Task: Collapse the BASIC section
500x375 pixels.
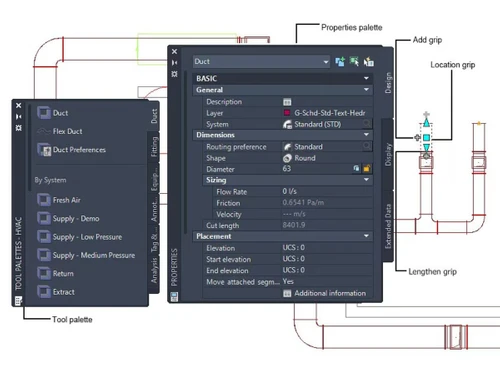Action: click(366, 78)
